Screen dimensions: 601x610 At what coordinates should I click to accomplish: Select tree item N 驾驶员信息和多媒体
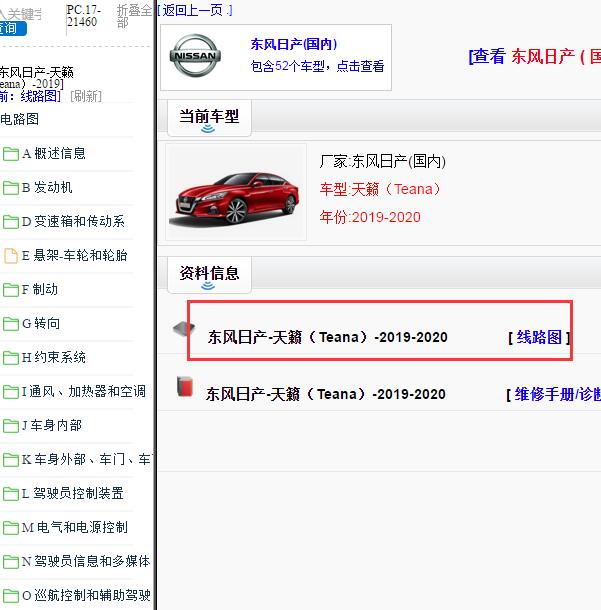(x=86, y=561)
